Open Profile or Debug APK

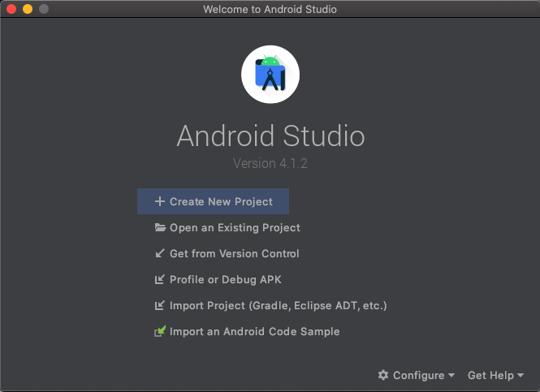point(218,279)
